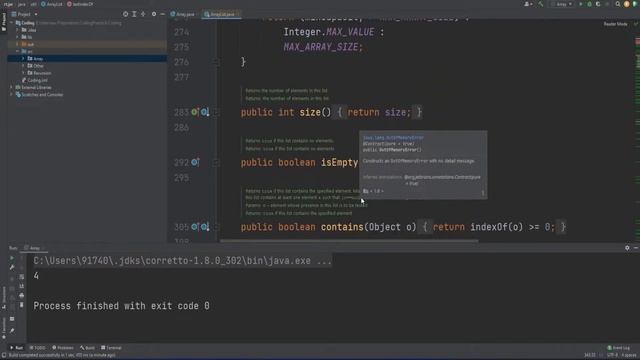Click the wrench icon in Run panel sidebar

12,267
